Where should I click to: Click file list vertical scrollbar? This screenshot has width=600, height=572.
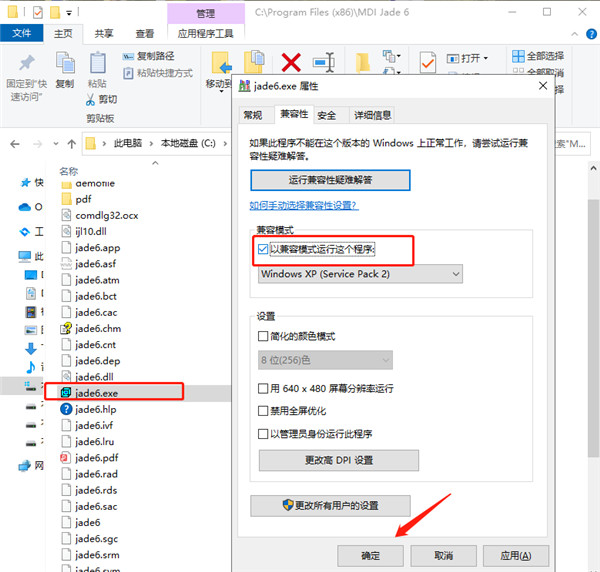(x=593, y=327)
